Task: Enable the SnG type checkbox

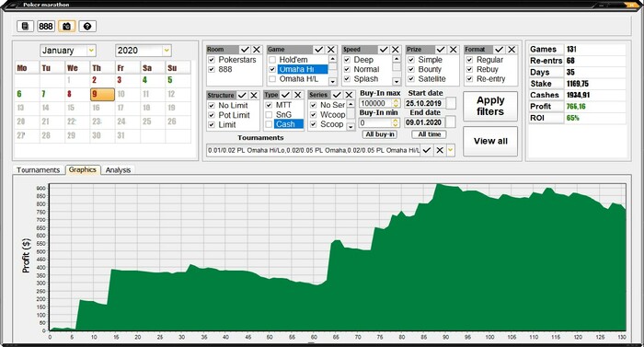Action: tap(269, 115)
